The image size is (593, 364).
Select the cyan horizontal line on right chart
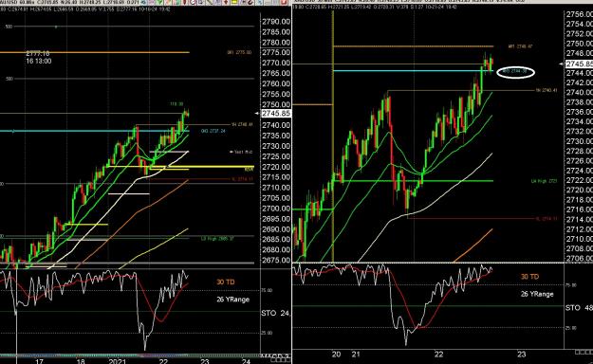[413, 71]
